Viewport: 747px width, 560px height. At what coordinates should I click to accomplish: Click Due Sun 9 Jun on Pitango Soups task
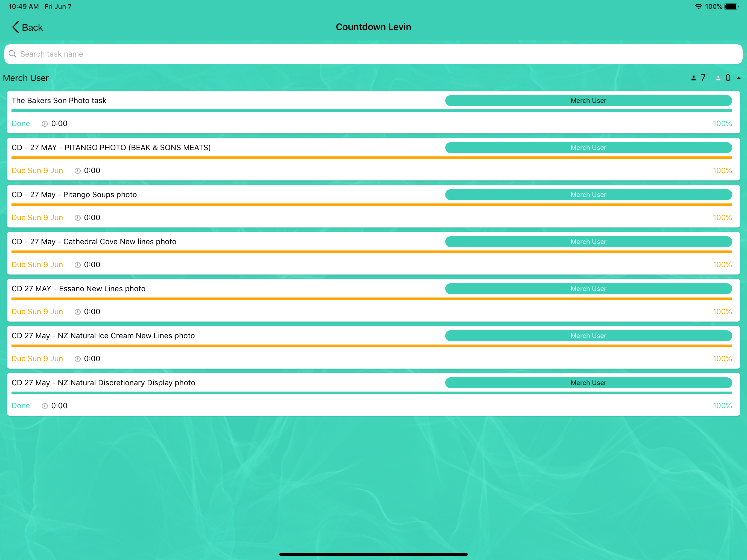[37, 217]
